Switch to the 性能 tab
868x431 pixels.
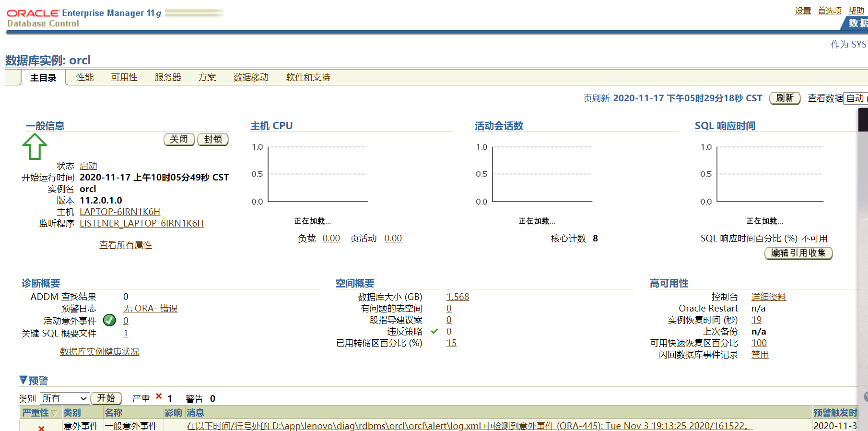pyautogui.click(x=85, y=77)
